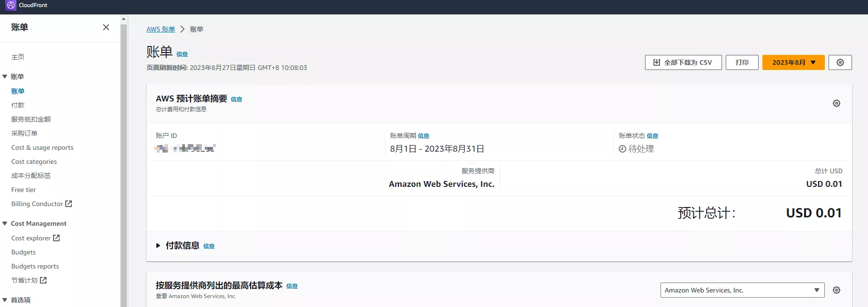Select the 账单 sidebar link
Screen dimensions: 868x307
pyautogui.click(x=18, y=91)
